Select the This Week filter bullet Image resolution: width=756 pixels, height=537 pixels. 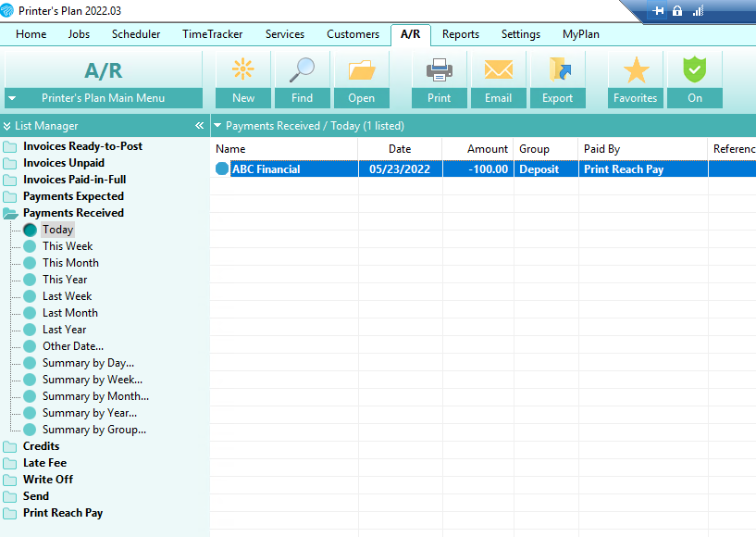click(x=30, y=246)
